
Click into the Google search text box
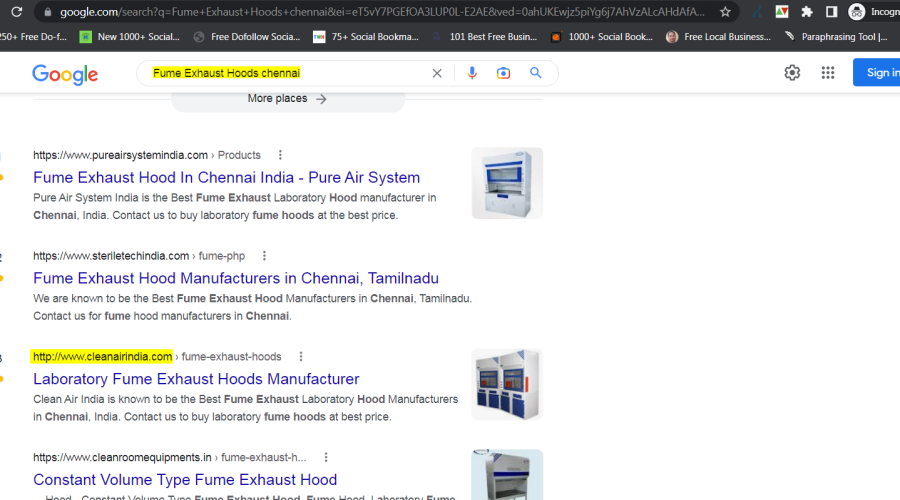click(285, 73)
